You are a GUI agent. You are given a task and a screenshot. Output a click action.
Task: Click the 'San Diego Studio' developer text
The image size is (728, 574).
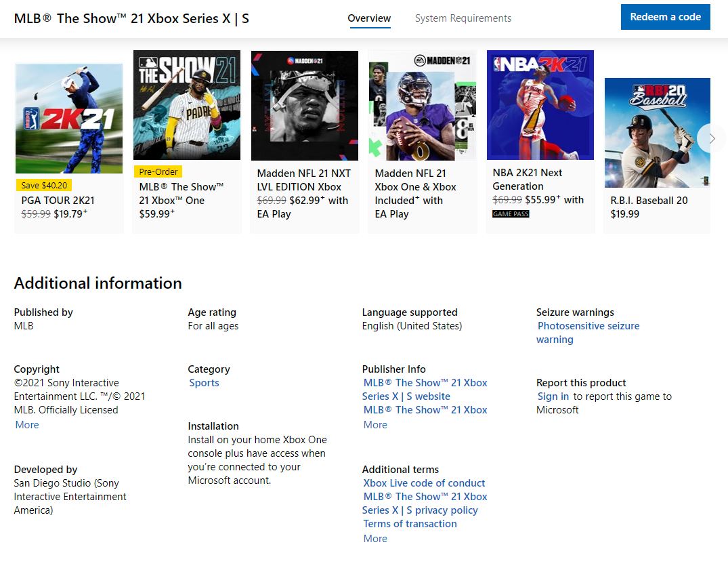point(70,496)
